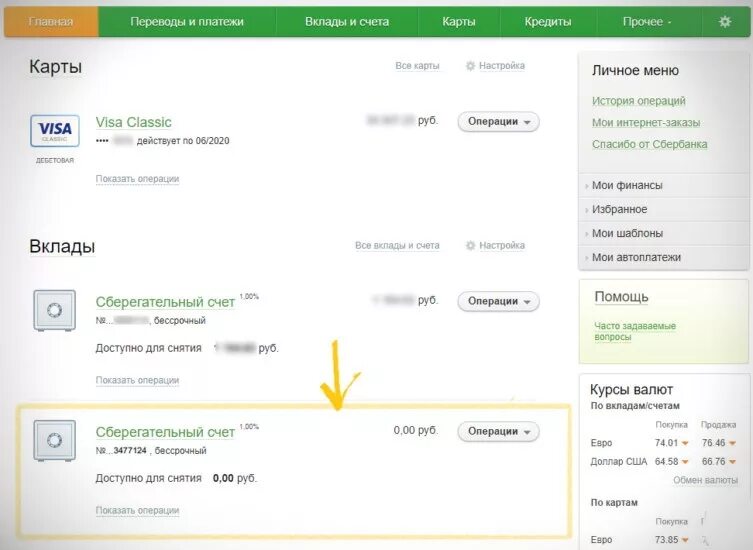Show operations for first savings account

[137, 380]
